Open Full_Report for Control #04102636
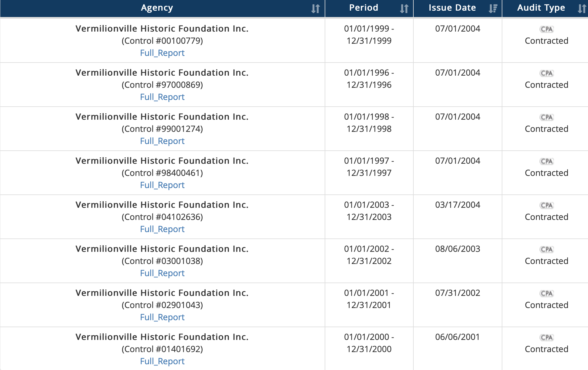 coord(162,229)
